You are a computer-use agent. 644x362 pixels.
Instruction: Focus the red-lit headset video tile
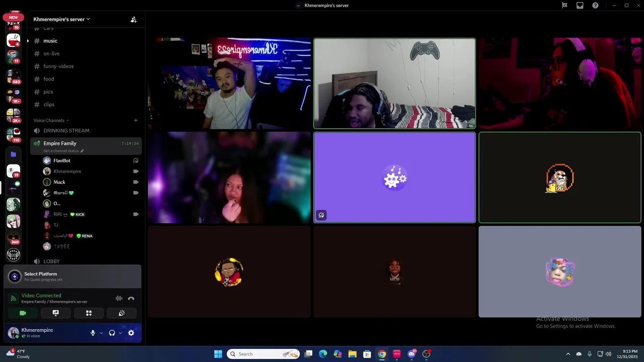pyautogui.click(x=560, y=83)
